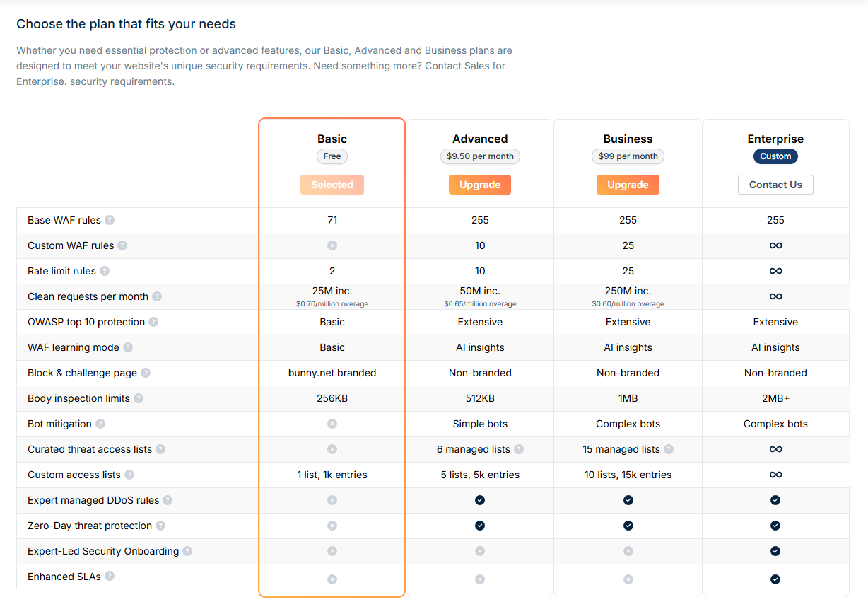This screenshot has height=614, width=868.
Task: Click Enterprise checkmark for Expert-Led Security Onboarding
Action: tap(775, 551)
